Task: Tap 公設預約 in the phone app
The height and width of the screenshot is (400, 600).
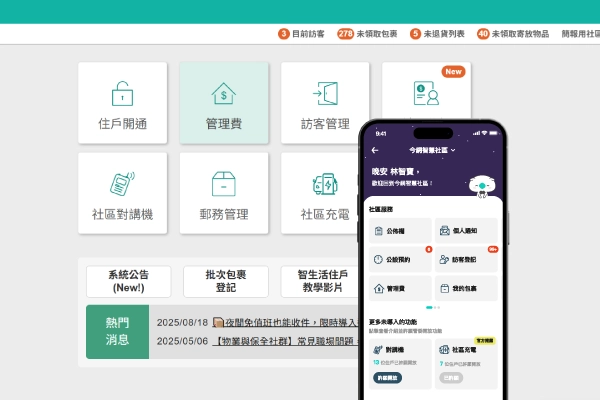Action: click(400, 260)
